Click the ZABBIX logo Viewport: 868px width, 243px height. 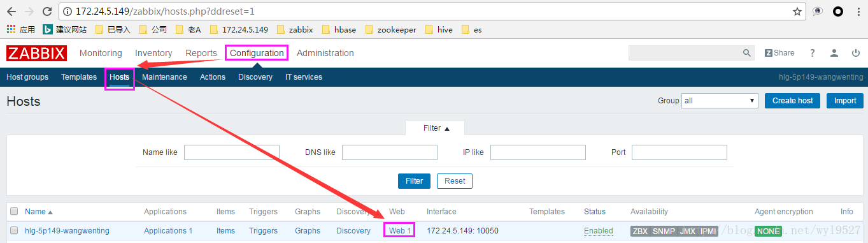point(36,54)
